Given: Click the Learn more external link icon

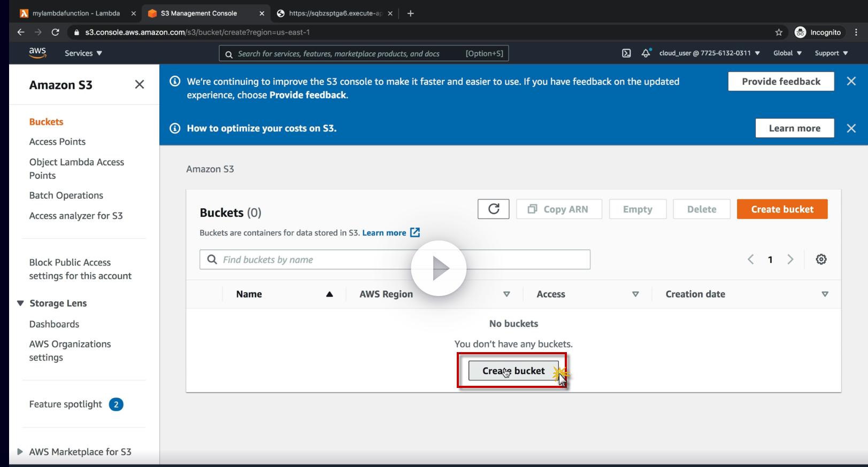Looking at the screenshot, I should tap(415, 232).
